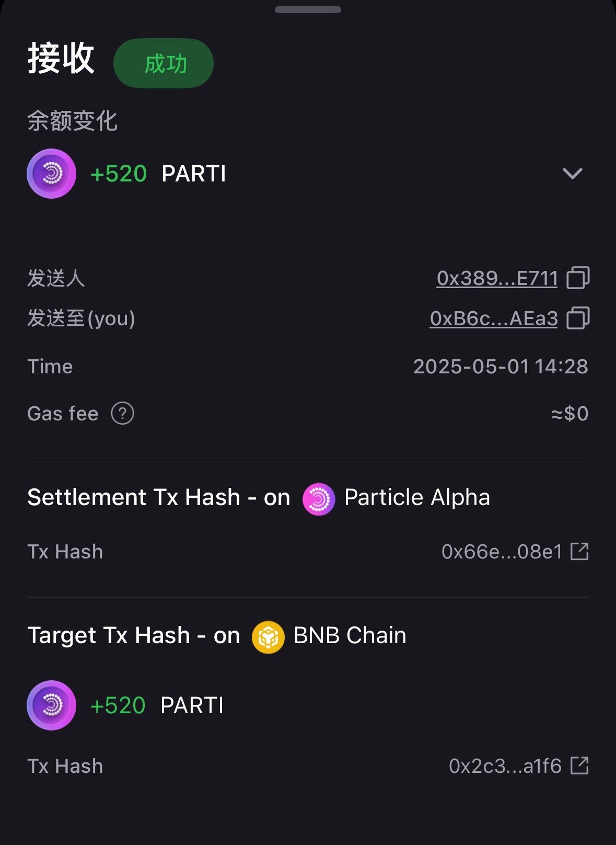
Task: Tap the Particle Alpha chain logo
Action: click(319, 499)
